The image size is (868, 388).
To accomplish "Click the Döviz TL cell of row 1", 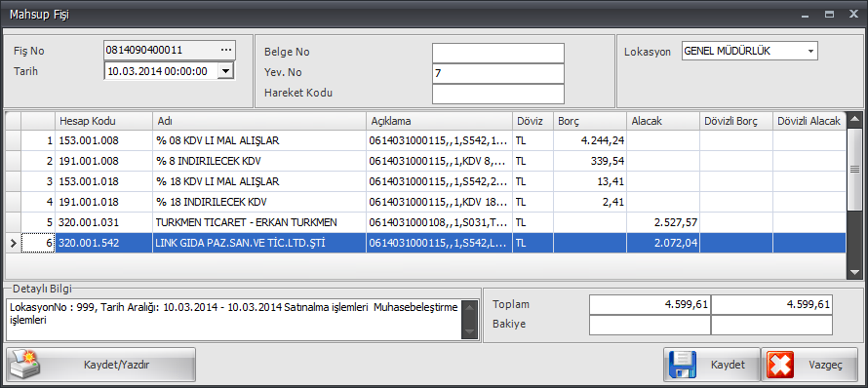I will 533,140.
